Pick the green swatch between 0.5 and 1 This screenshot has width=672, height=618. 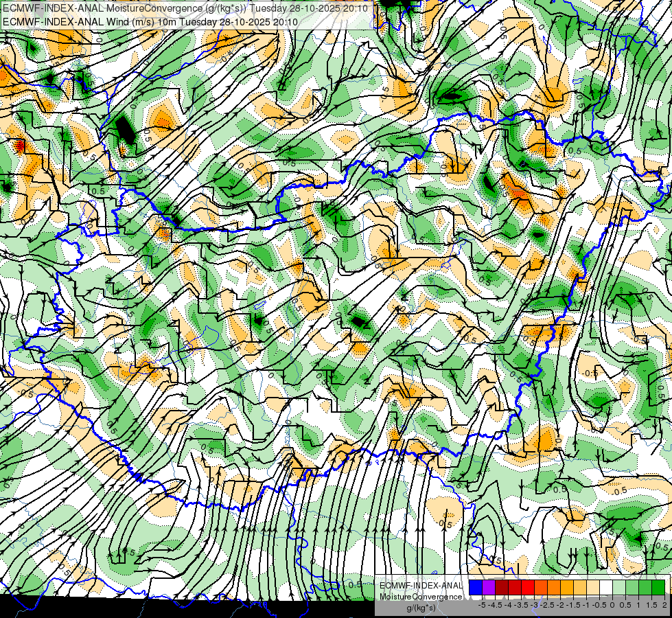[x=632, y=588]
